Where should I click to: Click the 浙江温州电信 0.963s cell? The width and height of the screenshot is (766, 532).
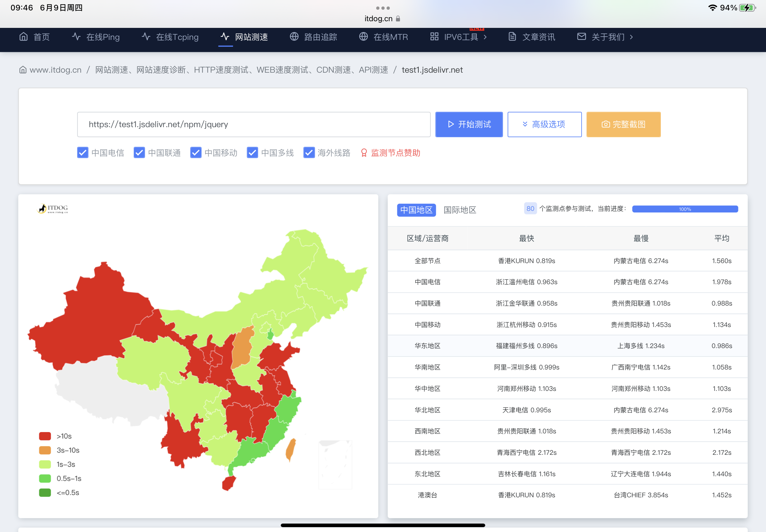coord(526,282)
